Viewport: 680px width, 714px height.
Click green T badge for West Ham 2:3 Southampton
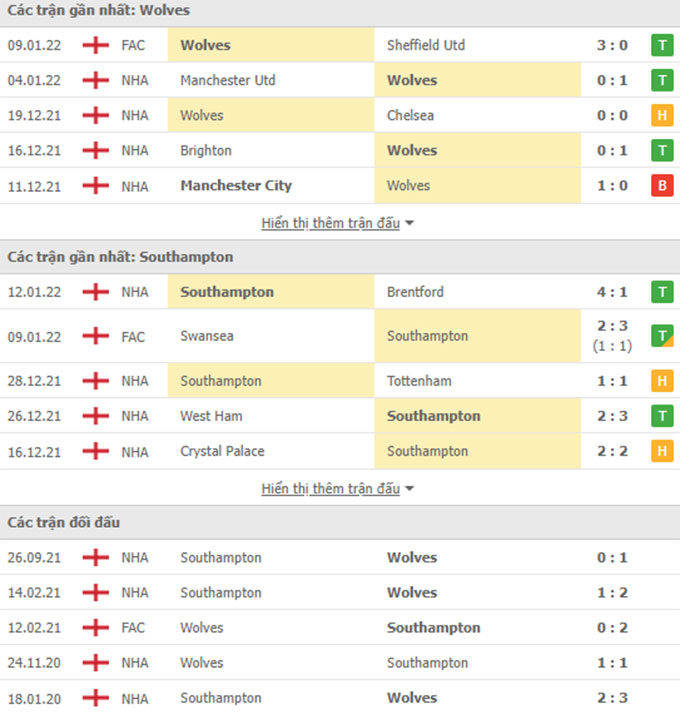click(662, 416)
